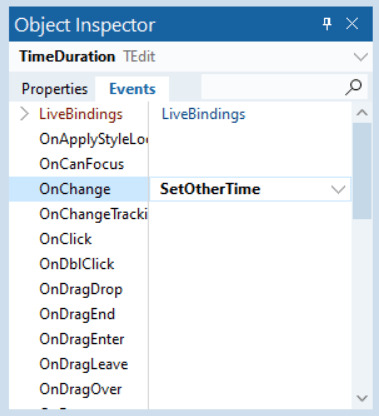This screenshot has height=416, width=379.
Task: Select the OnDblClick event
Action: pyautogui.click(x=77, y=264)
